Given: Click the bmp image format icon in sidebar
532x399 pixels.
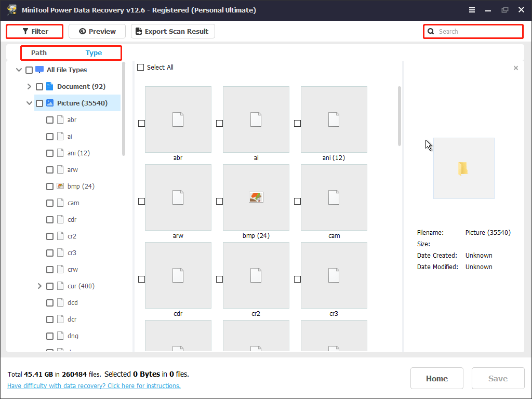Looking at the screenshot, I should click(61, 186).
